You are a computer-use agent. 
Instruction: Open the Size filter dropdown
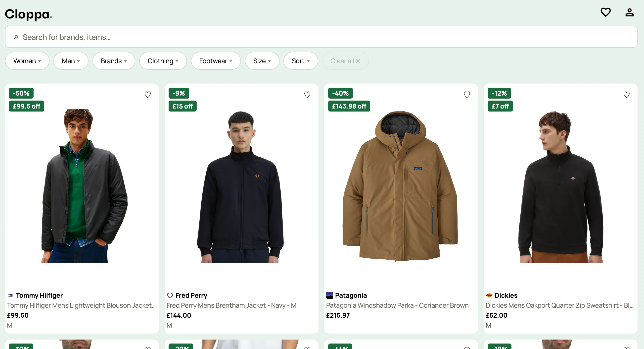pos(262,61)
